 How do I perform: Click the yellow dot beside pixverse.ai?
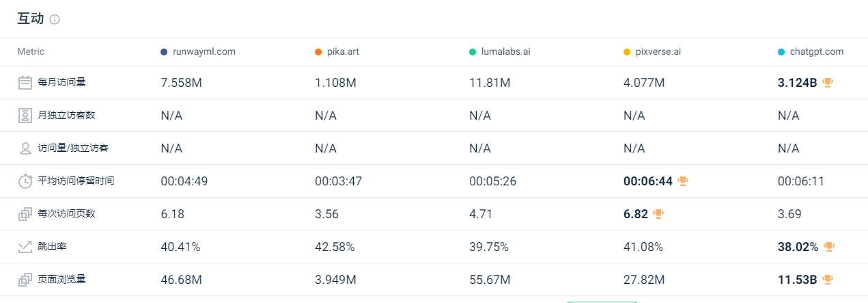pyautogui.click(x=627, y=52)
